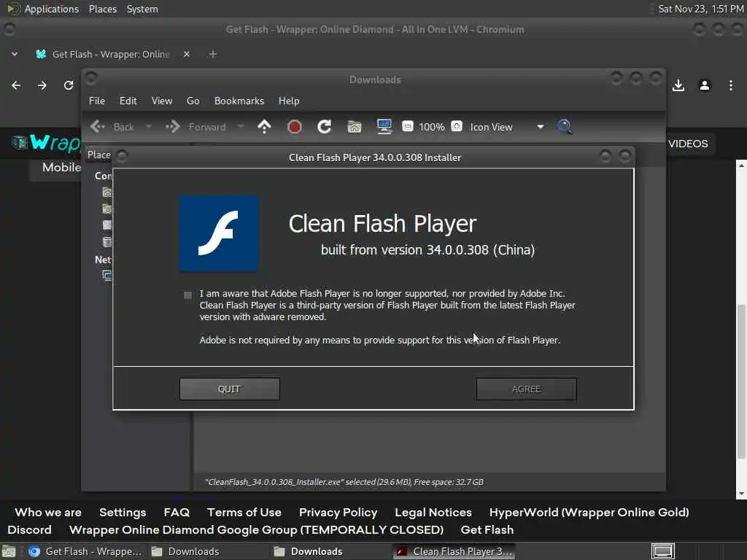Viewport: 747px width, 560px height.
Task: Open Discord footer link
Action: pos(29,530)
